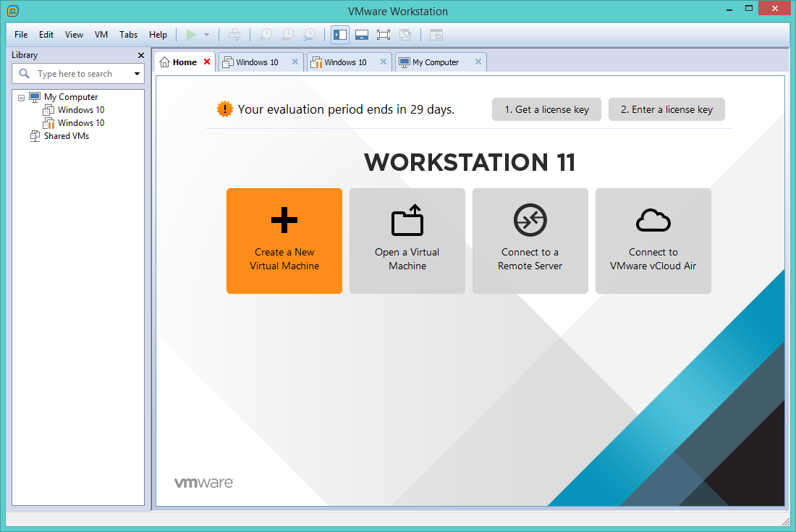796x532 pixels.
Task: Select first Windows 10 VM in Library
Action: coord(81,109)
